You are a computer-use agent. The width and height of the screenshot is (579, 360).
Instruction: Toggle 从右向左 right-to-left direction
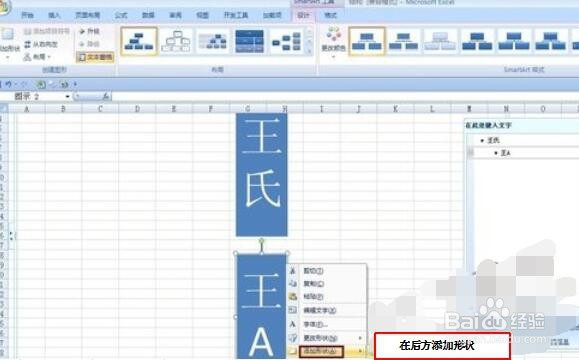(41, 44)
